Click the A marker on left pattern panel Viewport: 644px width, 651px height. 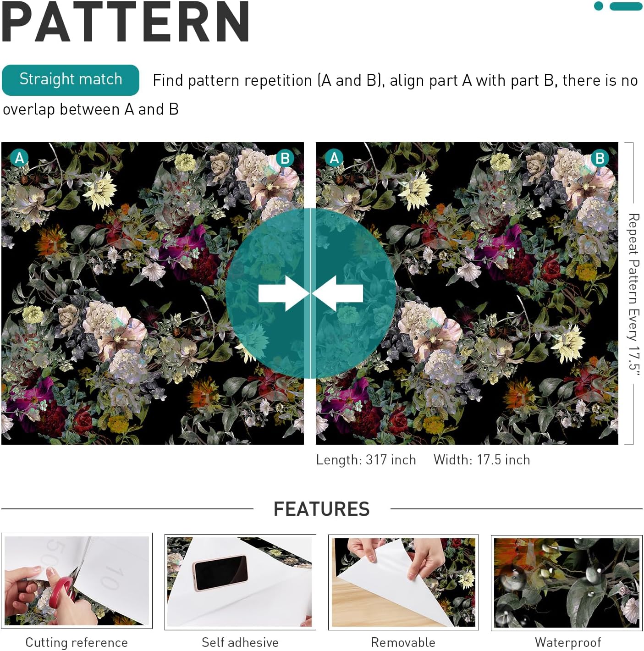[19, 158]
